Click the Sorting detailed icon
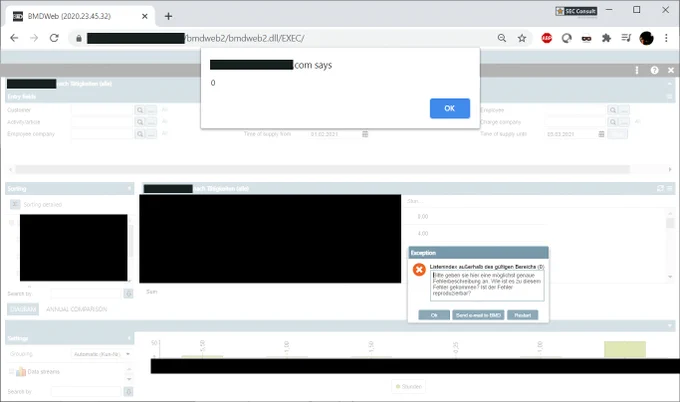The height and width of the screenshot is (402, 680). (x=15, y=204)
